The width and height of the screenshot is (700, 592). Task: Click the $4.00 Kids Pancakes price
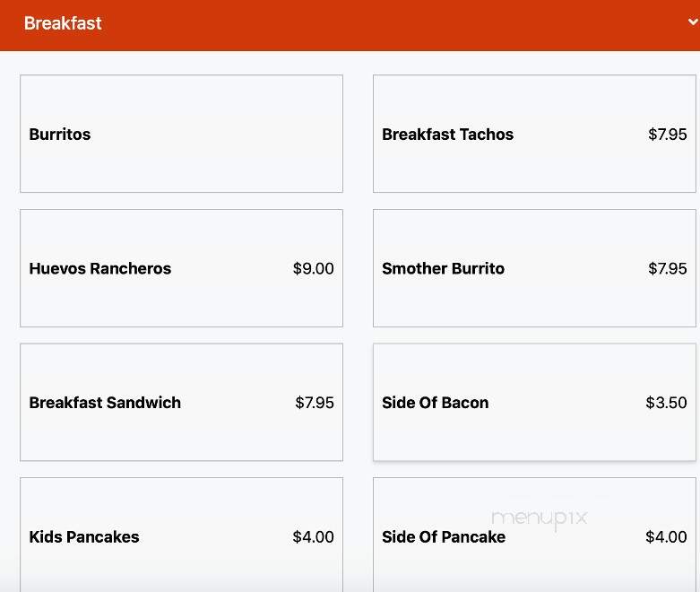pos(314,536)
